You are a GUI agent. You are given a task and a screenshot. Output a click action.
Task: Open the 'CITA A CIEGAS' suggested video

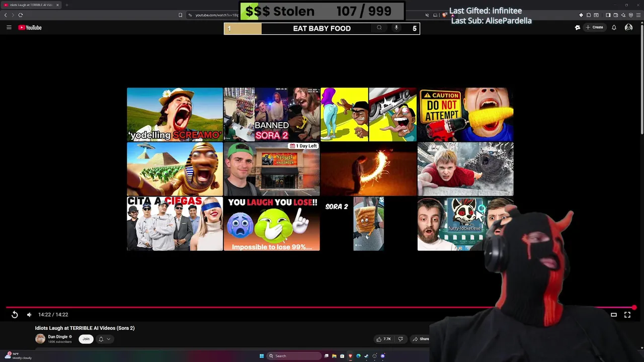coord(175,224)
